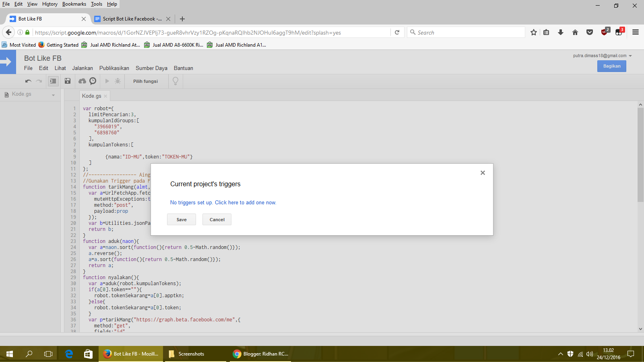Screen dimensions: 644x362
Task: Open the Publikasikan menu
Action: click(x=114, y=68)
